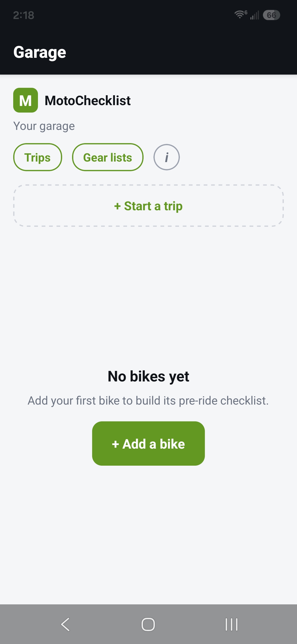Viewport: 297px width, 644px height.
Task: Tap the cellular signal bars icon
Action: [255, 15]
